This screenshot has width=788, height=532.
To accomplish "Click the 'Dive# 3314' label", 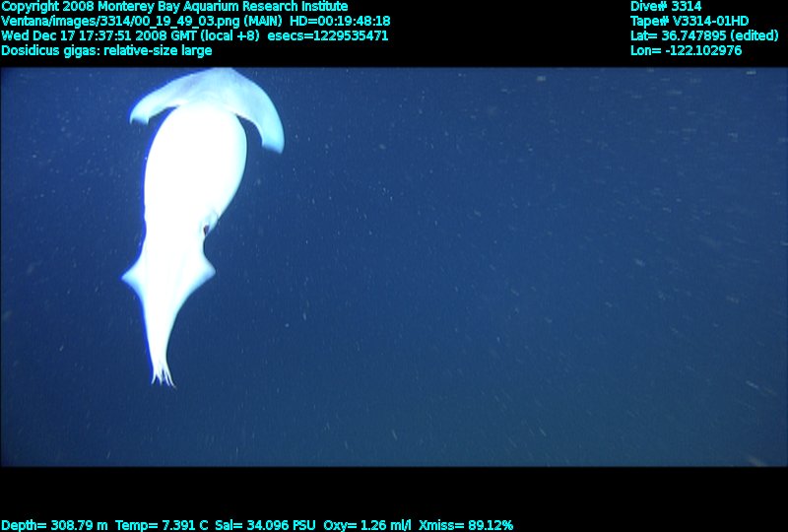I will point(666,7).
